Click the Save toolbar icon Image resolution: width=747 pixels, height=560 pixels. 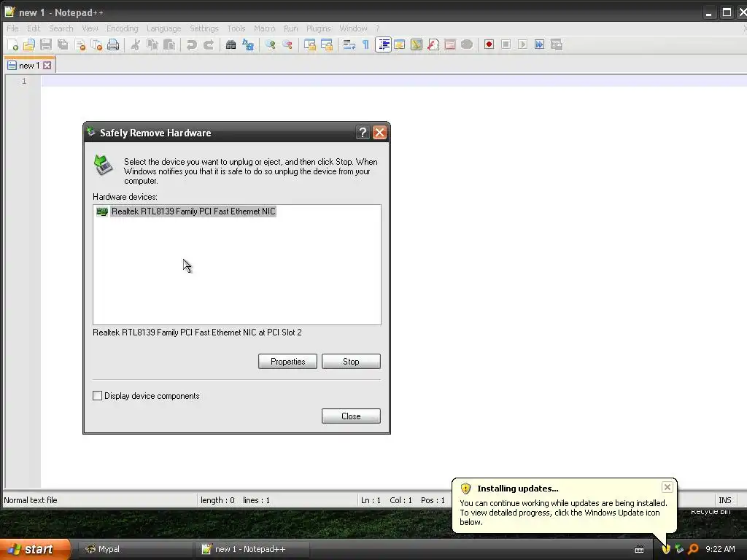46,44
